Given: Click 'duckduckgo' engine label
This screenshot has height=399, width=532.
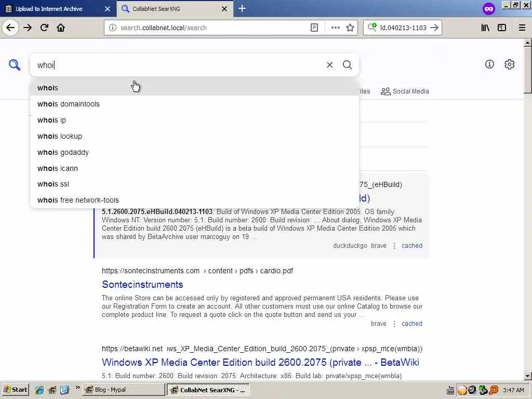Looking at the screenshot, I should pos(350,246).
